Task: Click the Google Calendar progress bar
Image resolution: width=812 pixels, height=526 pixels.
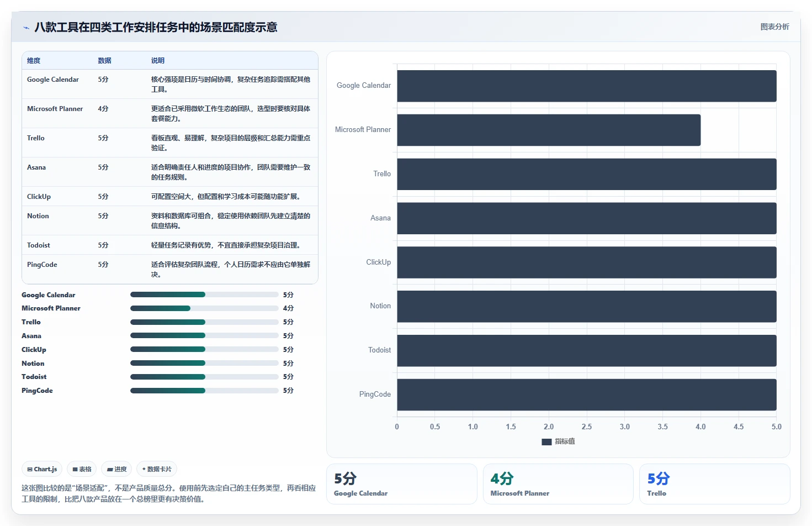Action: click(204, 294)
